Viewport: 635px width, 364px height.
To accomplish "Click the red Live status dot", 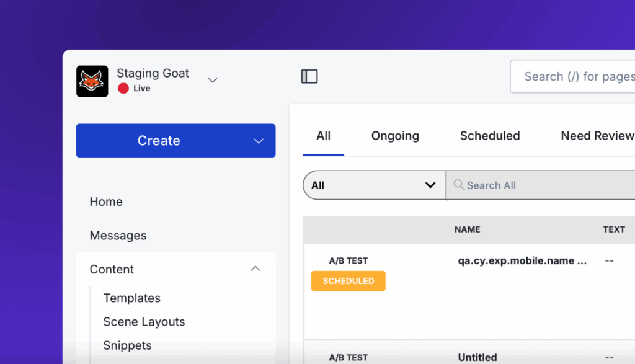I will (x=123, y=88).
